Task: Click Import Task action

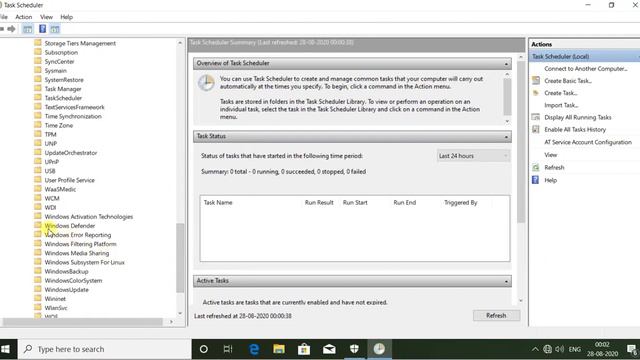Action: click(561, 105)
